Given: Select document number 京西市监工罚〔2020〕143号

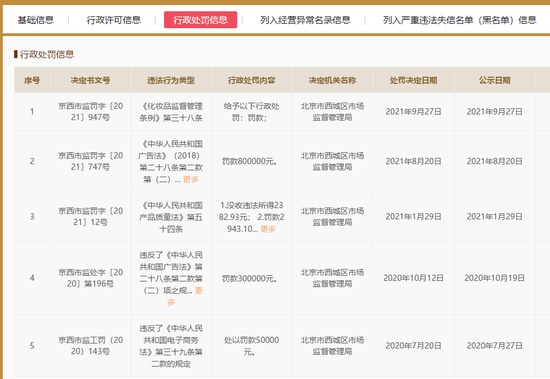Looking at the screenshot, I should [90, 346].
